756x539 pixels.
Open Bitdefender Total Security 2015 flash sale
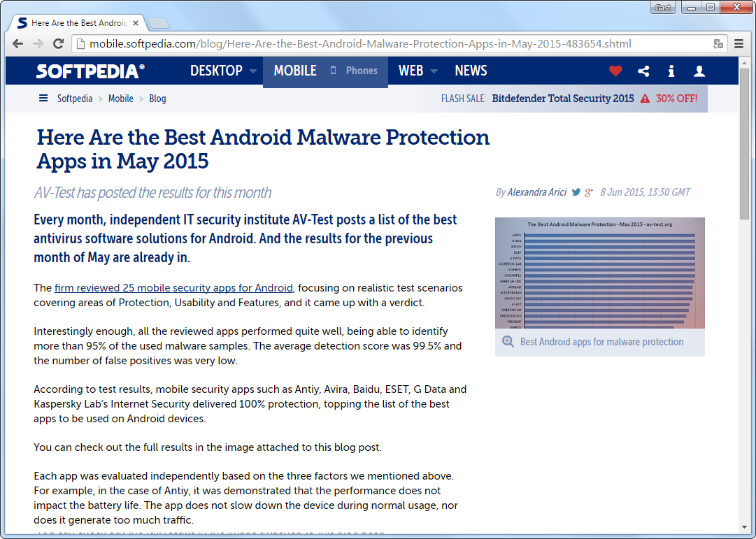(x=563, y=99)
